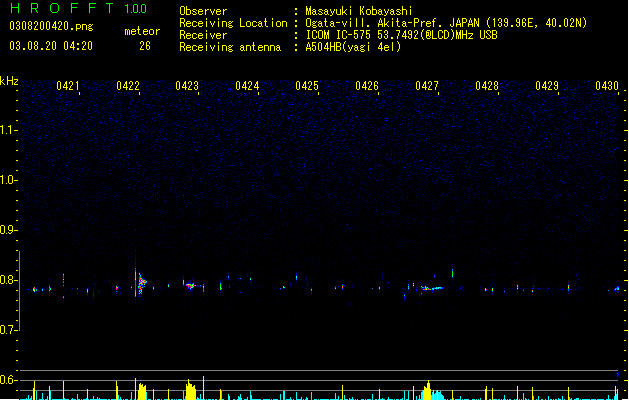
Task: Click the HROFFT 1.00 title text
Action: click(x=78, y=8)
